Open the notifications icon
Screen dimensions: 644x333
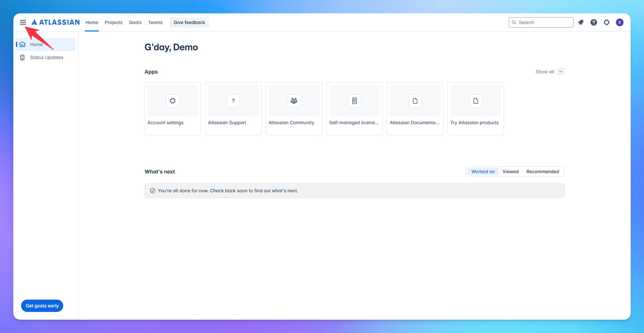581,22
